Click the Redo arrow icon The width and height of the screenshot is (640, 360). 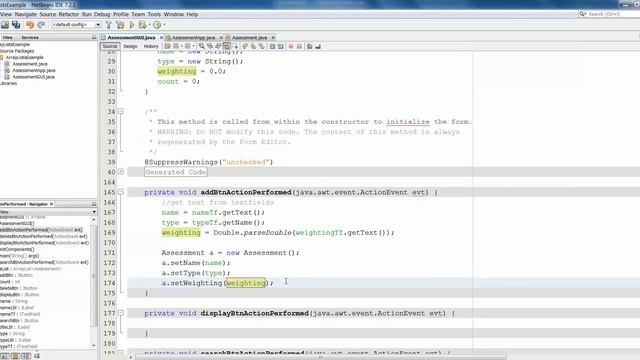coord(41,25)
